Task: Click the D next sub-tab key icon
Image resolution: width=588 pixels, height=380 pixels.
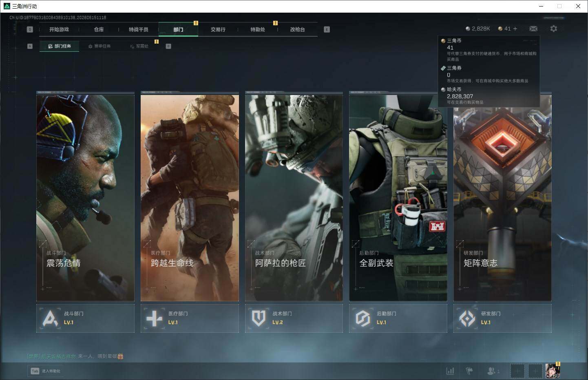Action: pos(168,46)
